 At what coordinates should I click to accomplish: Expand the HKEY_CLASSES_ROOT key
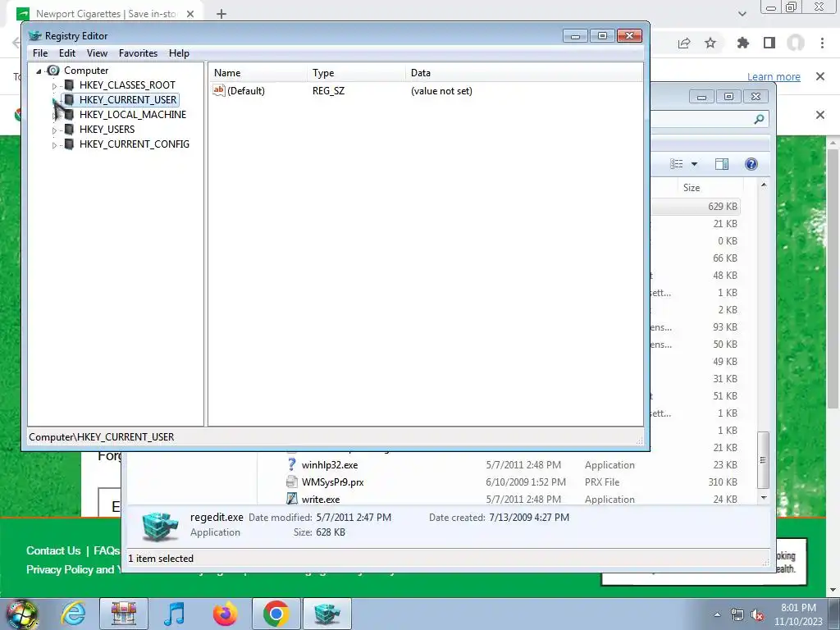coord(54,85)
